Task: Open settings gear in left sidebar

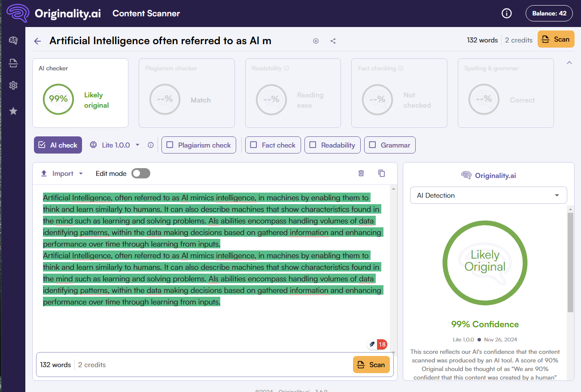Action: pos(13,85)
